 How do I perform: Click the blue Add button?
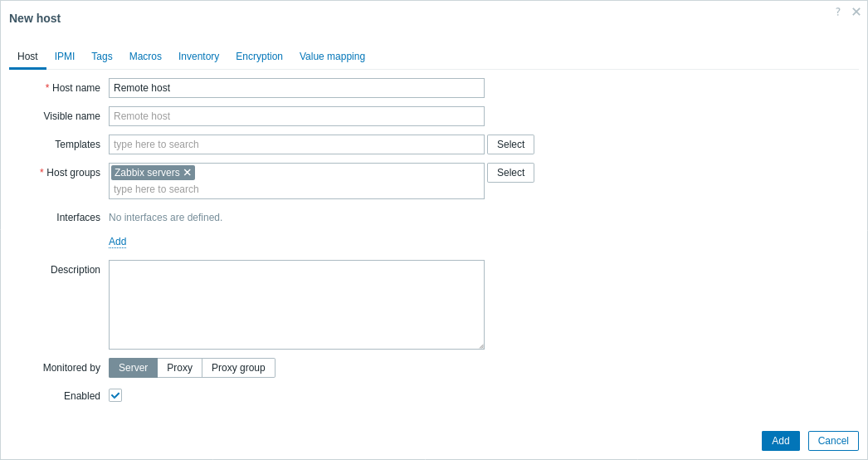tap(781, 441)
